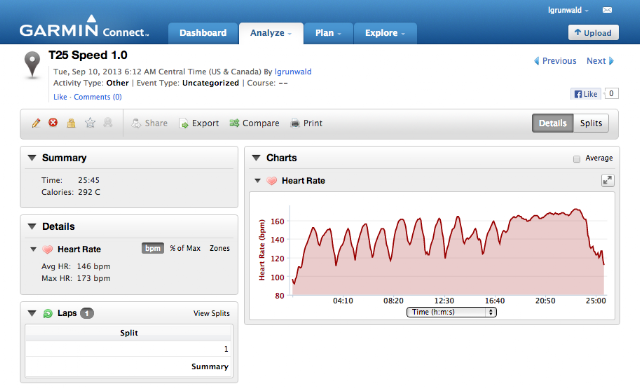Click the Summary row in Split table

pos(129,367)
